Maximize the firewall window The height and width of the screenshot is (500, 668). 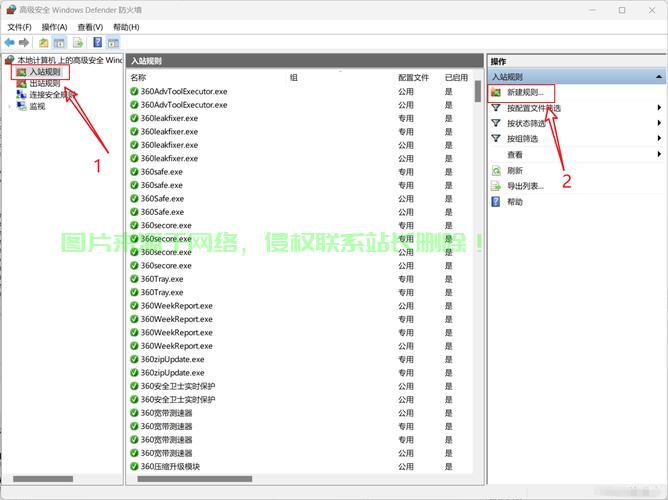[622, 10]
